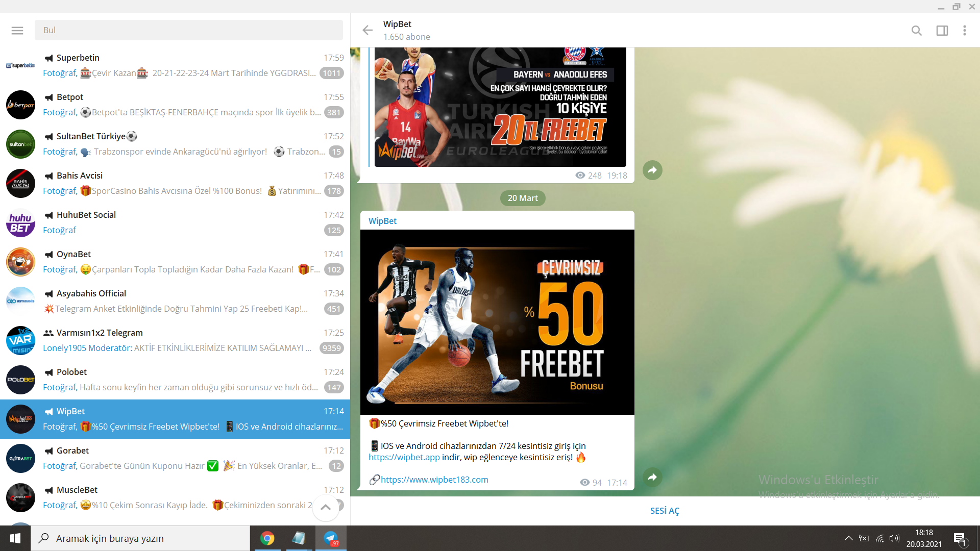Open the SultanBet Türkiye channel
The height and width of the screenshot is (551, 980).
[175, 144]
